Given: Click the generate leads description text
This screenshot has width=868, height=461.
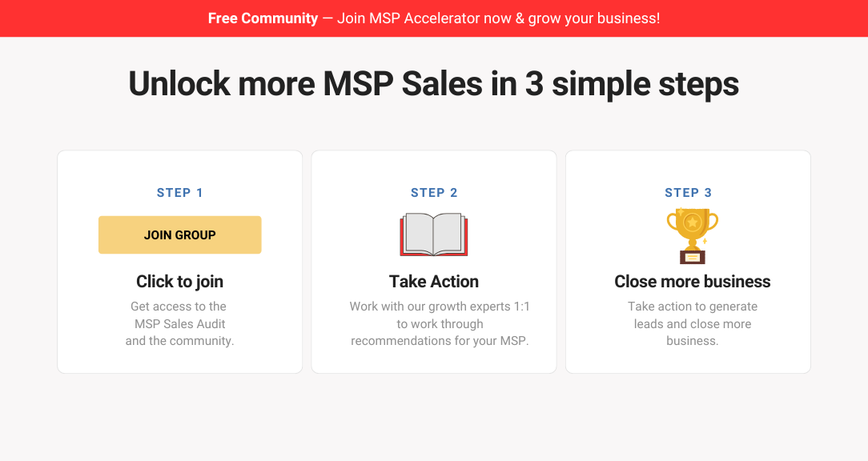Looking at the screenshot, I should click(693, 324).
